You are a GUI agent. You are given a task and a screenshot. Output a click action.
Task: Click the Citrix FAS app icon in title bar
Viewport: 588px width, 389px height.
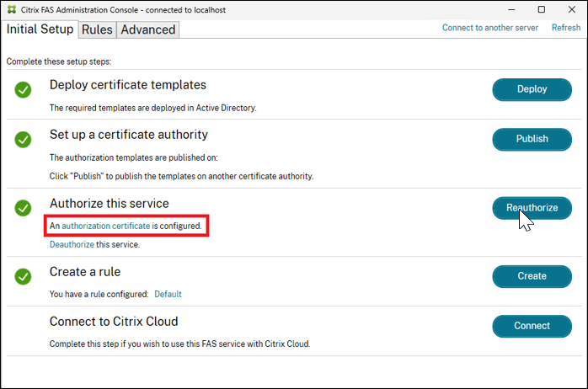coord(12,9)
